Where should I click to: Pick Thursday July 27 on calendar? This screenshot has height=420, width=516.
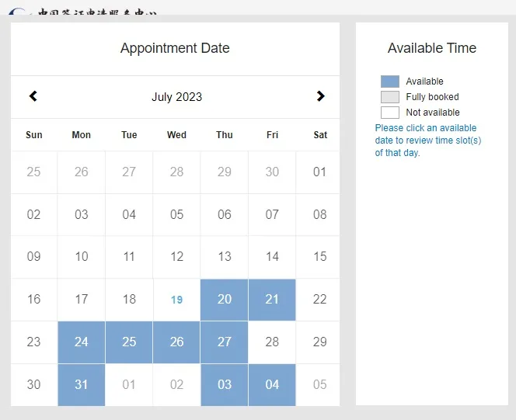pyautogui.click(x=225, y=342)
